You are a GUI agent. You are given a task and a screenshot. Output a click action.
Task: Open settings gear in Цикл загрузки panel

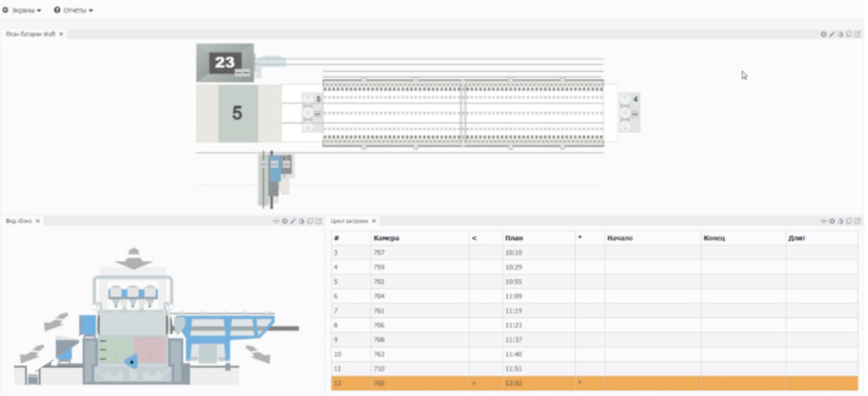pyautogui.click(x=832, y=221)
